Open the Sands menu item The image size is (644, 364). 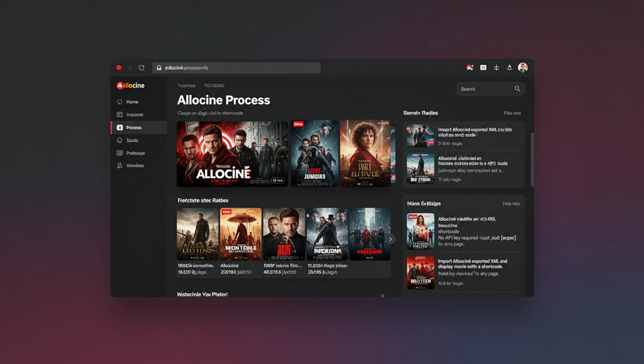coord(139,140)
